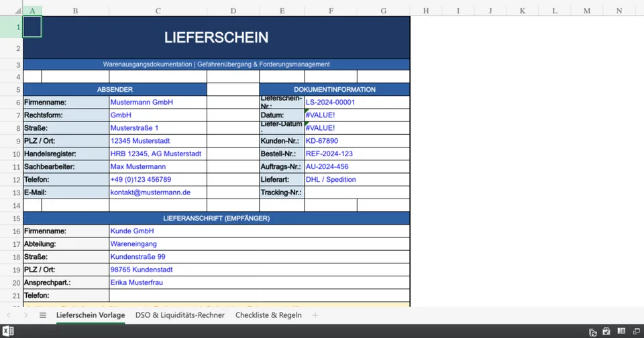The width and height of the screenshot is (644, 338).
Task: Select row 21 header
Action: [11, 296]
